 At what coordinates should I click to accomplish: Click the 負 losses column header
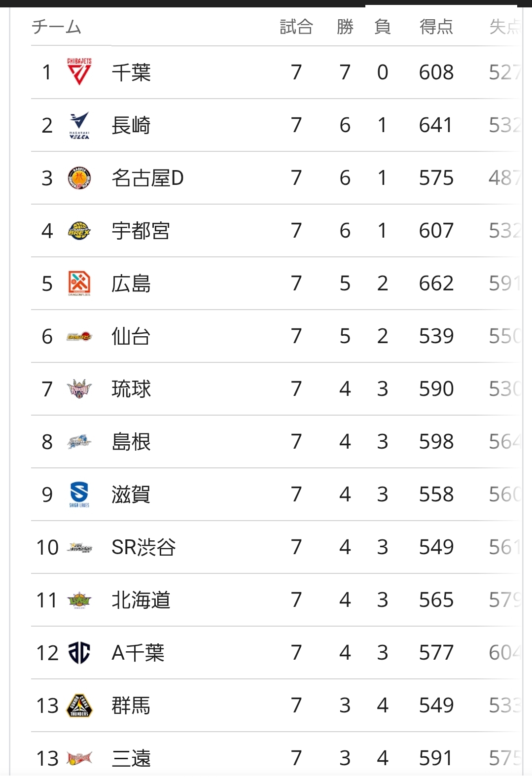coord(383,27)
